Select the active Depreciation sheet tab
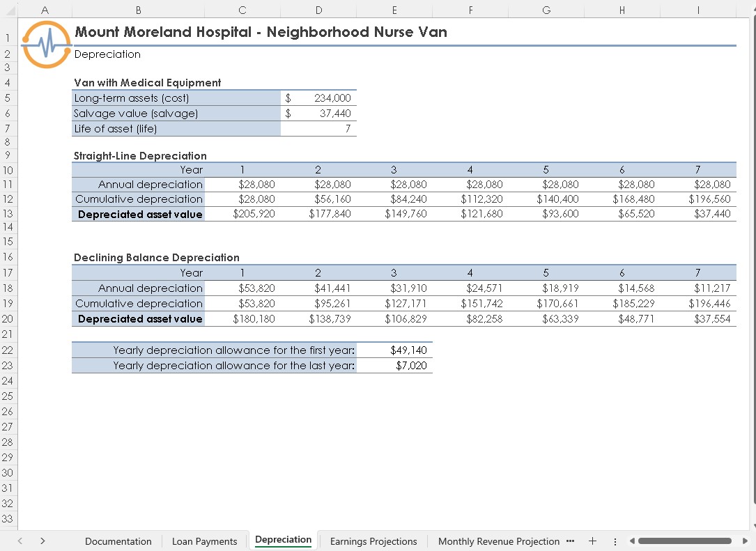756x551 pixels. point(283,540)
